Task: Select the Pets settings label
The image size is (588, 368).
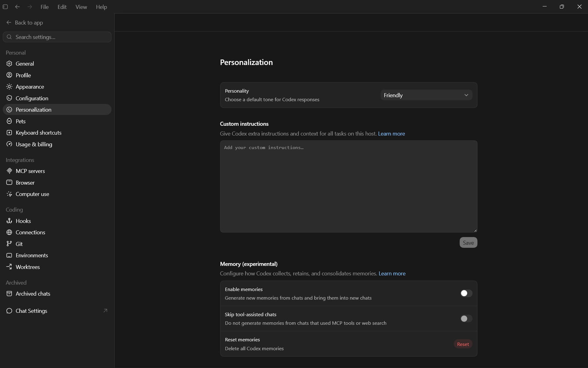Action: 21,121
